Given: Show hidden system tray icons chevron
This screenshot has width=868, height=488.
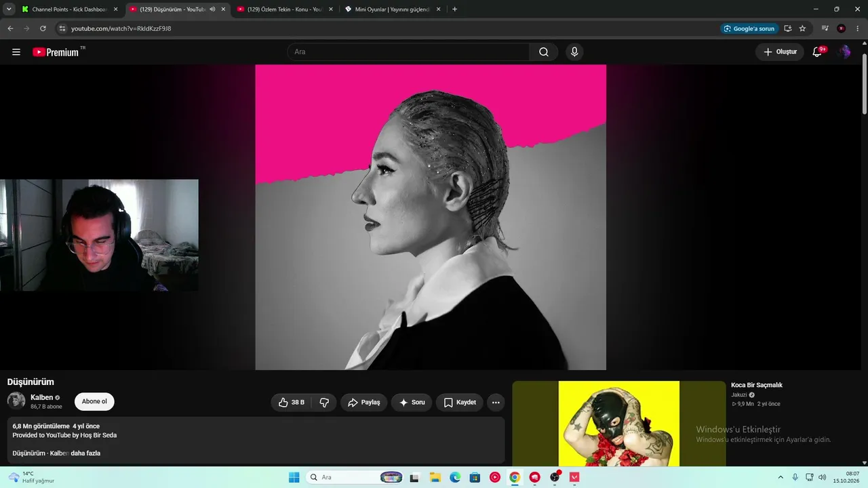Looking at the screenshot, I should 781,477.
